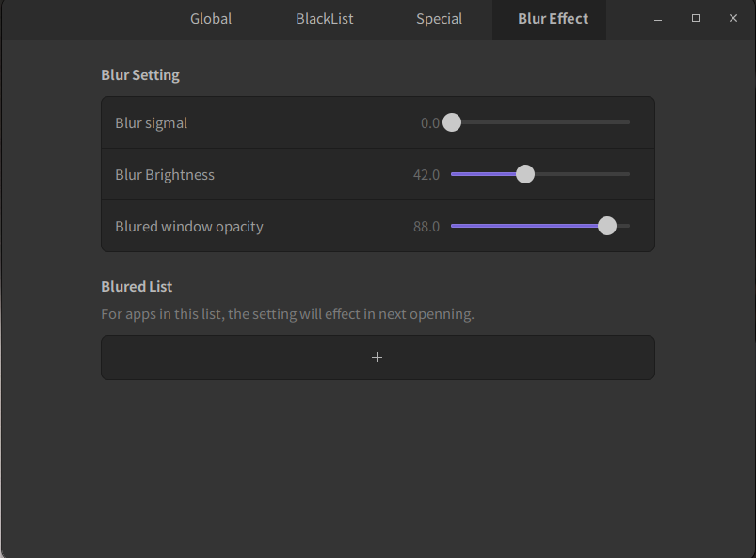The width and height of the screenshot is (756, 558).
Task: Switch to the Global tab
Action: [x=211, y=19]
